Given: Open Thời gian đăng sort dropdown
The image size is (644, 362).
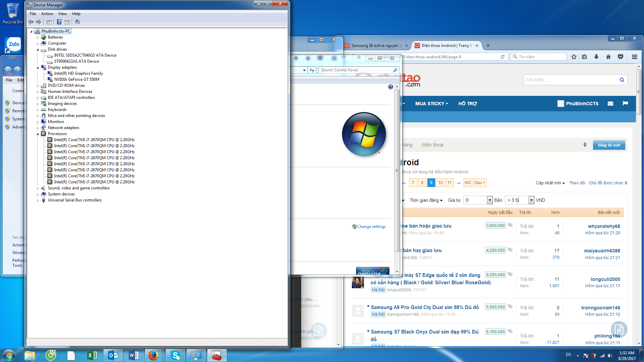Looking at the screenshot, I should click(x=426, y=200).
